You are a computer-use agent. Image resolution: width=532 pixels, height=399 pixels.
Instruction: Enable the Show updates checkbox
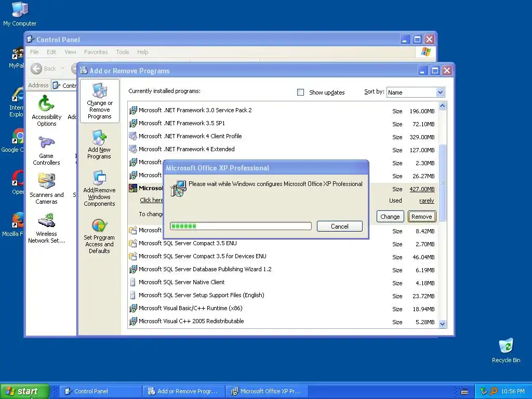[x=300, y=92]
